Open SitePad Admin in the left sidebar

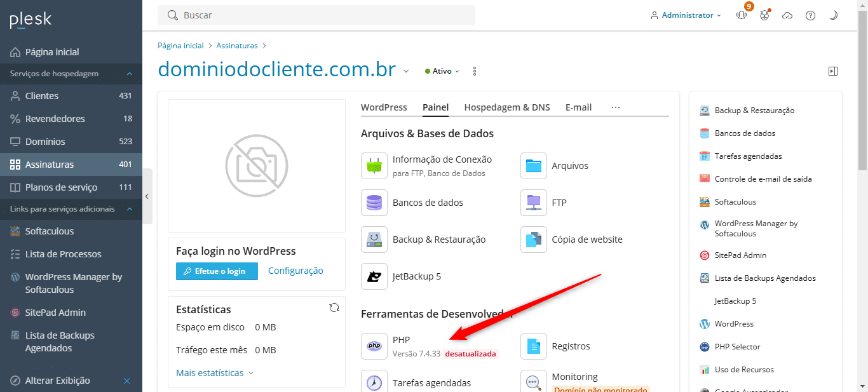71,313
